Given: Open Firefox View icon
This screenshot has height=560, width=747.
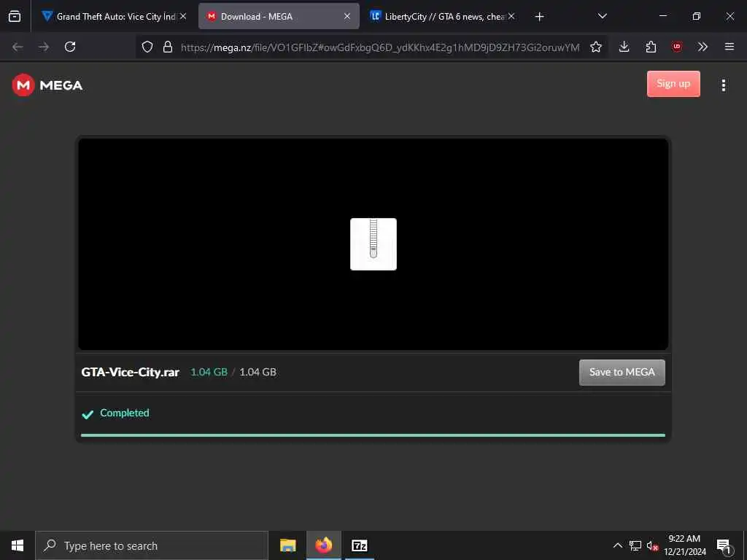Looking at the screenshot, I should coord(15,17).
